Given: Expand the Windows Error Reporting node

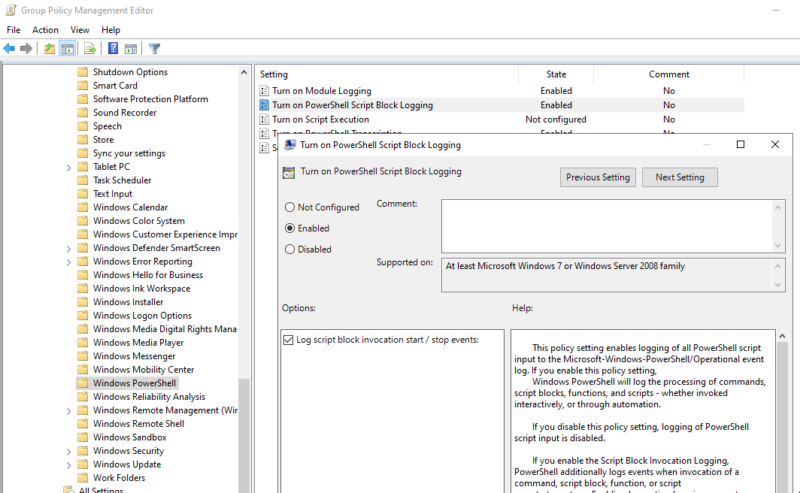Looking at the screenshot, I should (x=69, y=262).
